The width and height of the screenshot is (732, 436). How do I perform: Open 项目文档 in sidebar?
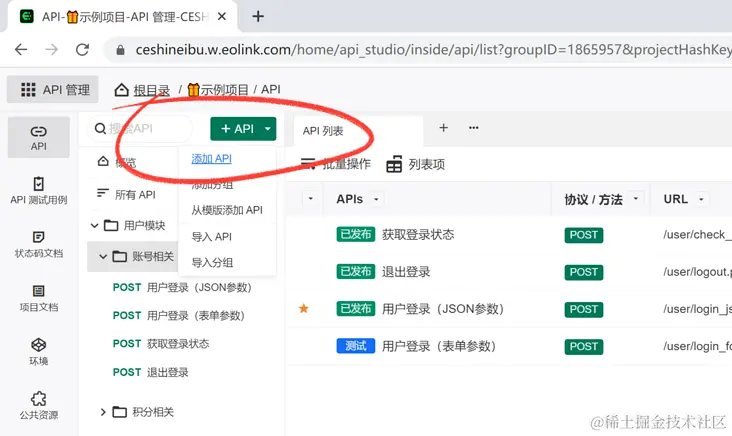point(39,298)
